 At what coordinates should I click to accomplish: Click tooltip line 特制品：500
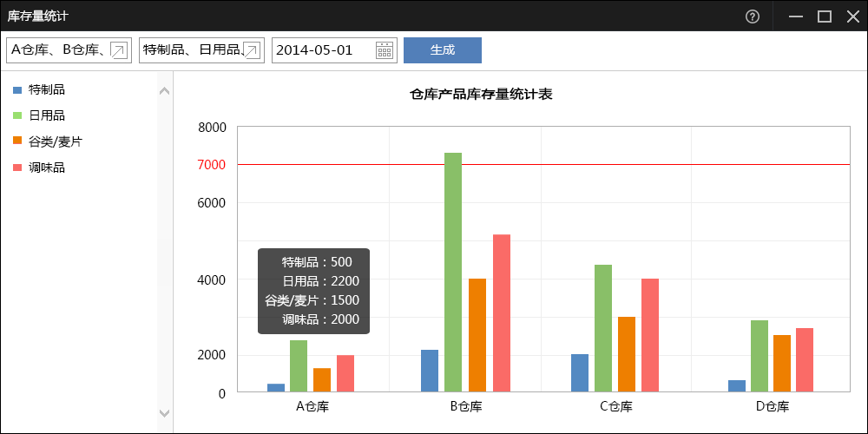click(x=317, y=262)
